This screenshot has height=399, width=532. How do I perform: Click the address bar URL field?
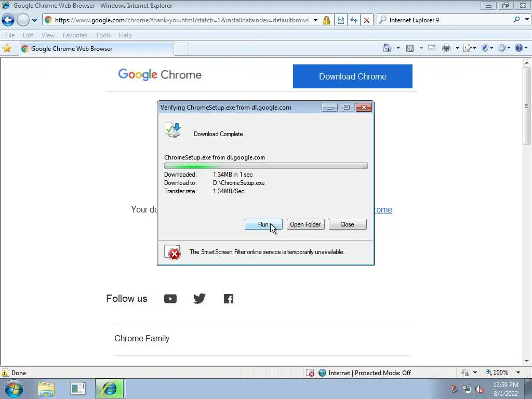pyautogui.click(x=181, y=20)
